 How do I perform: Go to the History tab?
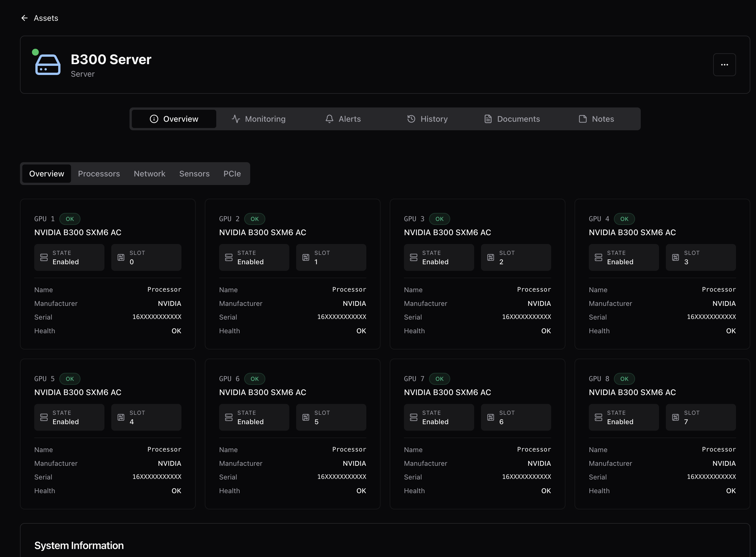[427, 119]
